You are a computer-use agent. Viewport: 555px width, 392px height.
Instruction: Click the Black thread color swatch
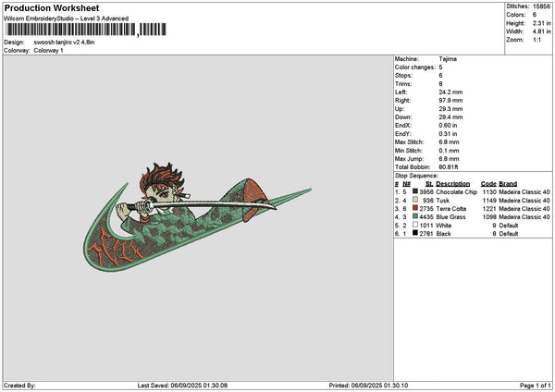pyautogui.click(x=414, y=233)
